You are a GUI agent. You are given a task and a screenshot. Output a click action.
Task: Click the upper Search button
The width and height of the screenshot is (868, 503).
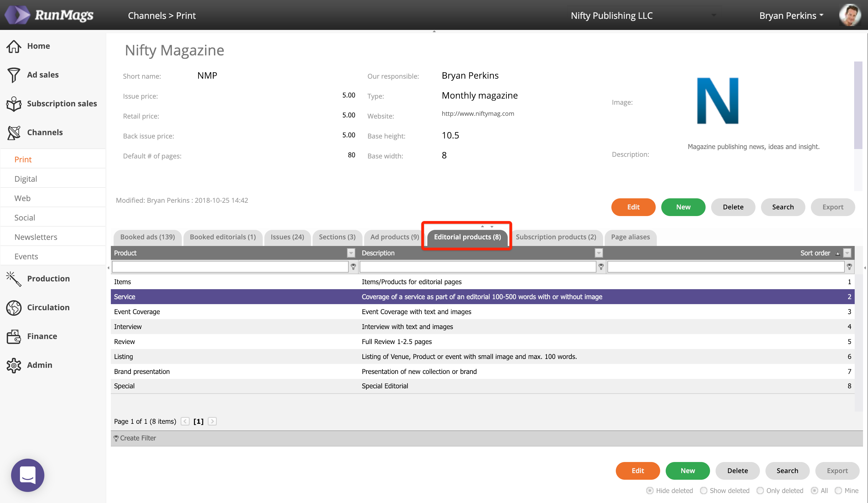783,207
